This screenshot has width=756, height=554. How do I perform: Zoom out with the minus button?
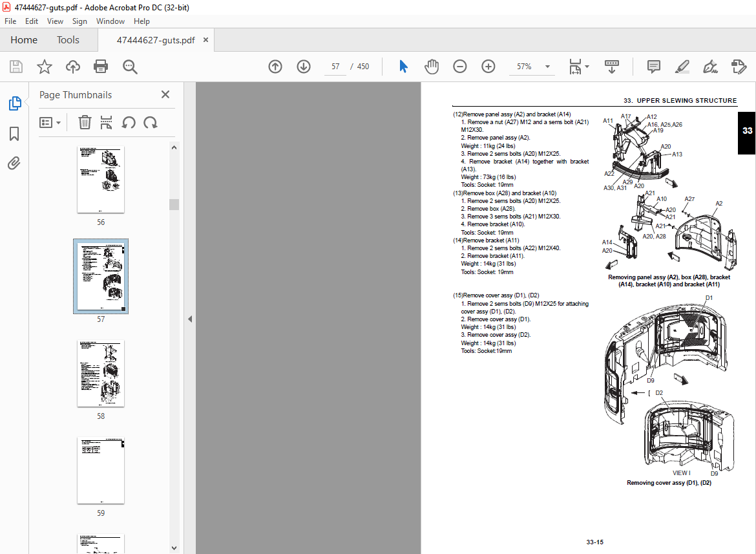pos(460,67)
